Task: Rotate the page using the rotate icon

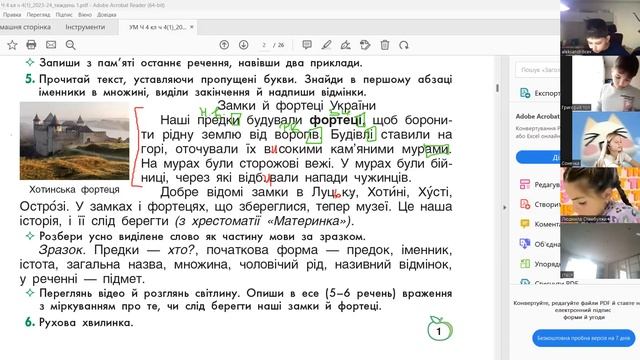Action: 404,45
